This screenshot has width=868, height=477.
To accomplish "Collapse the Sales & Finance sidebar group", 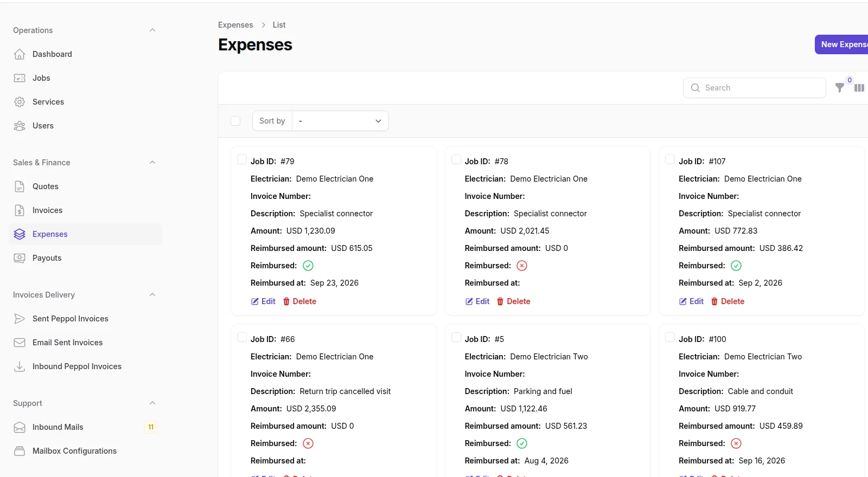I will click(152, 163).
